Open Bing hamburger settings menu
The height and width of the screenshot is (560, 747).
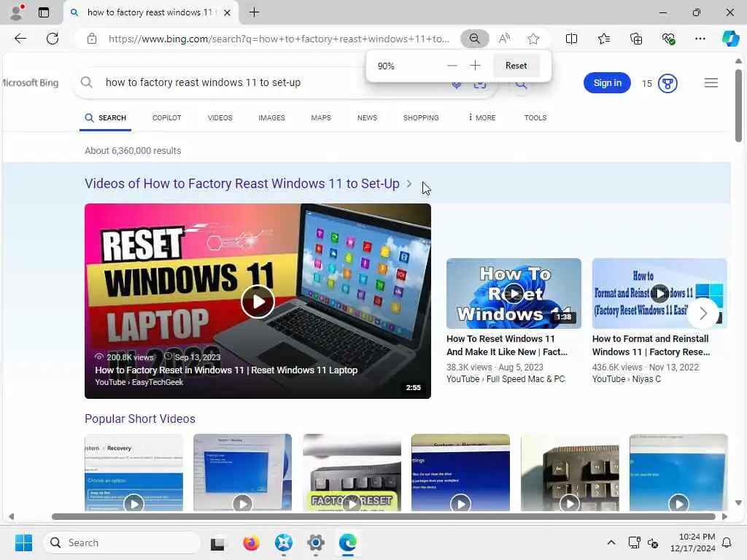click(711, 83)
